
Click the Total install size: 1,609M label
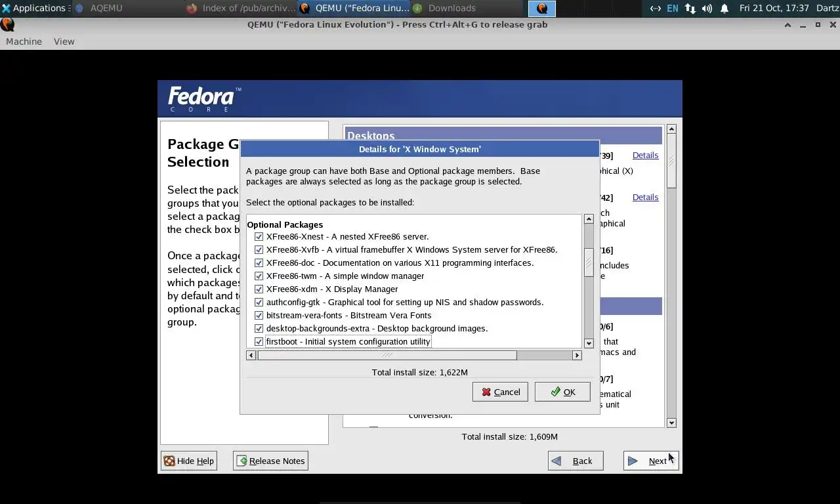(510, 436)
